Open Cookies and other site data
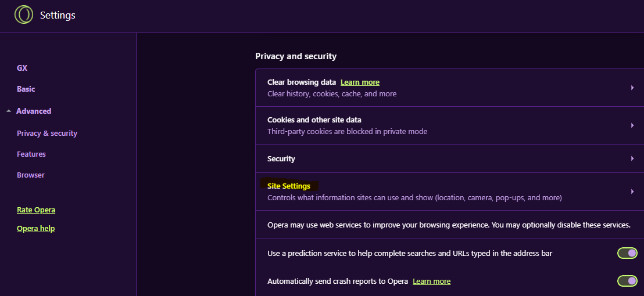Screen dimensions: 644x296 pyautogui.click(x=314, y=120)
